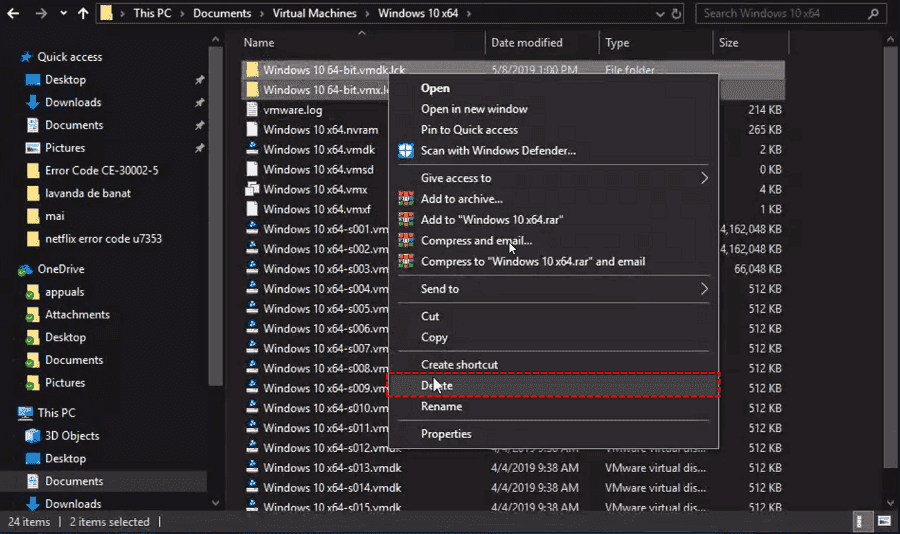Click Windows 10 x64-s014.vmdk disk icon
This screenshot has width=900, height=534.
coord(252,487)
